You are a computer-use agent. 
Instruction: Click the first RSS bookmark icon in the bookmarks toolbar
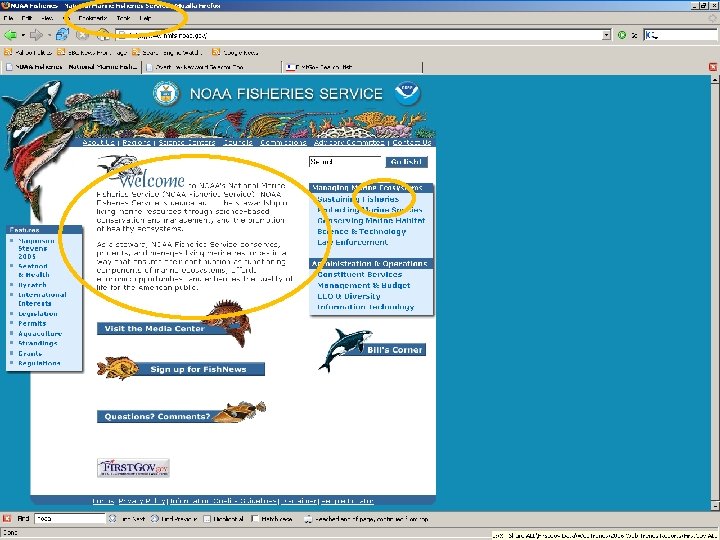(8, 52)
